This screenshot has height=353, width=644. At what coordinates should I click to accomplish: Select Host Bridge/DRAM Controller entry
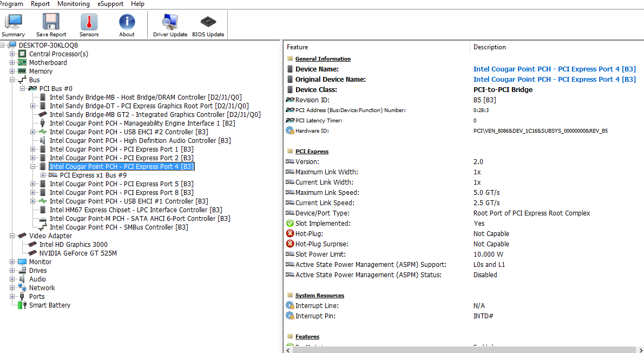point(146,97)
